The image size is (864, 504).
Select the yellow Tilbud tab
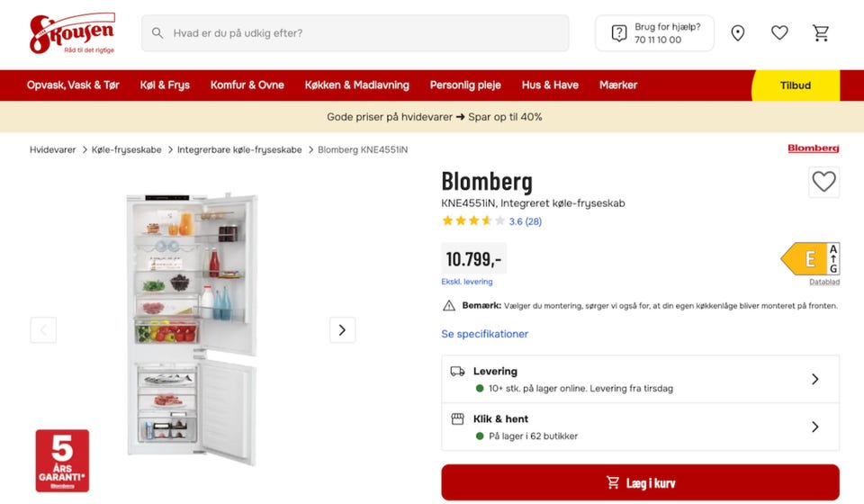coord(796,85)
